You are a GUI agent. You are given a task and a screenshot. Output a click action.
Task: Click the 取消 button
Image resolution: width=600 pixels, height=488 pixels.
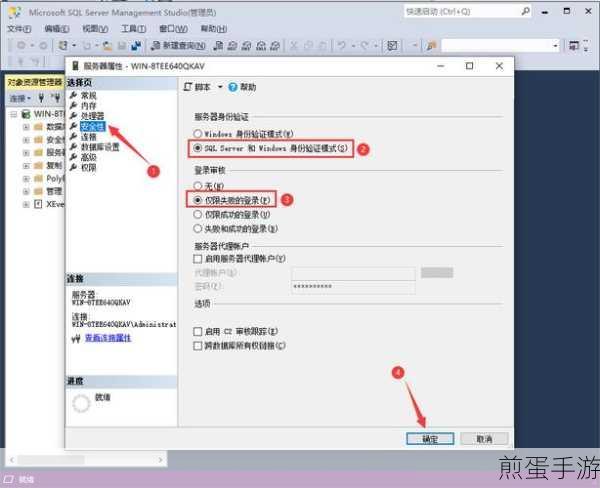[484, 439]
